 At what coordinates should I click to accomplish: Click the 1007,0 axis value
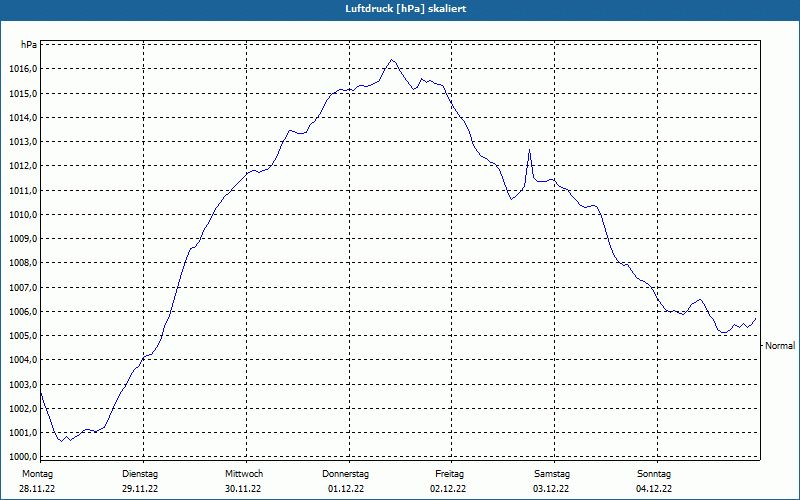23,287
